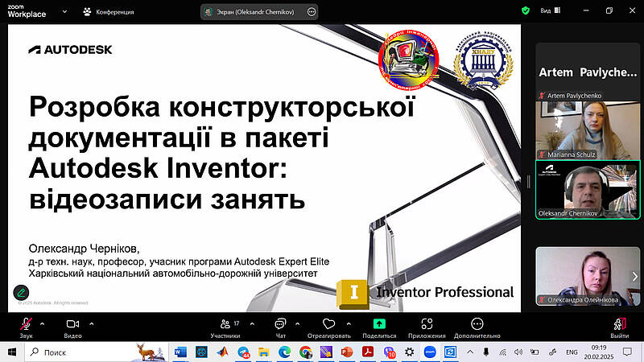Open Google Chrome from the taskbar
The height and width of the screenshot is (362, 644).
pyautogui.click(x=305, y=352)
